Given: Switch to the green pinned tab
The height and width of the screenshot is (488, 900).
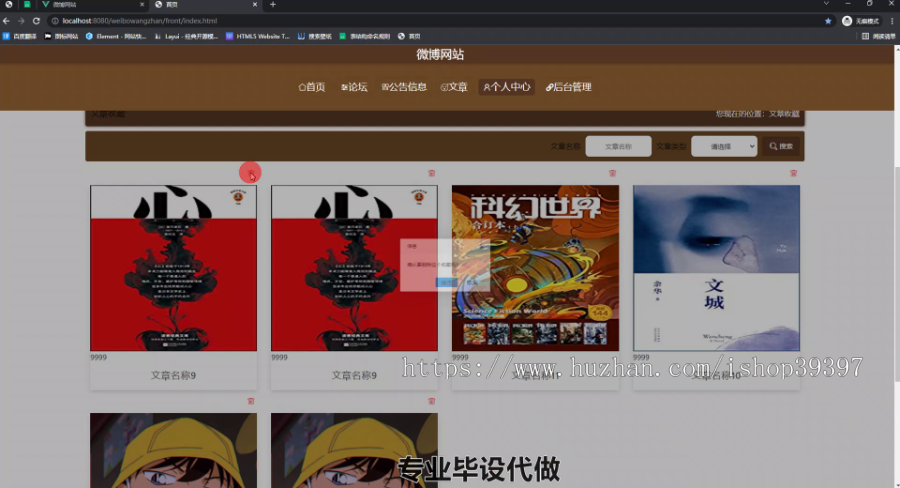Looking at the screenshot, I should point(26,5).
